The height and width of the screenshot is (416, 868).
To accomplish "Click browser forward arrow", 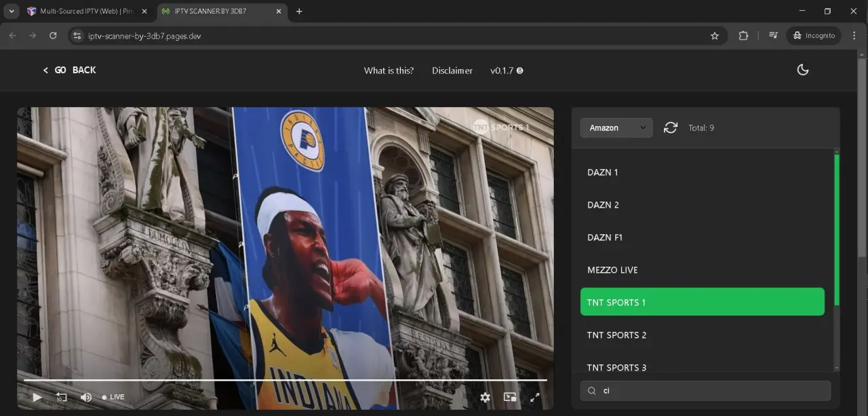I will 33,36.
